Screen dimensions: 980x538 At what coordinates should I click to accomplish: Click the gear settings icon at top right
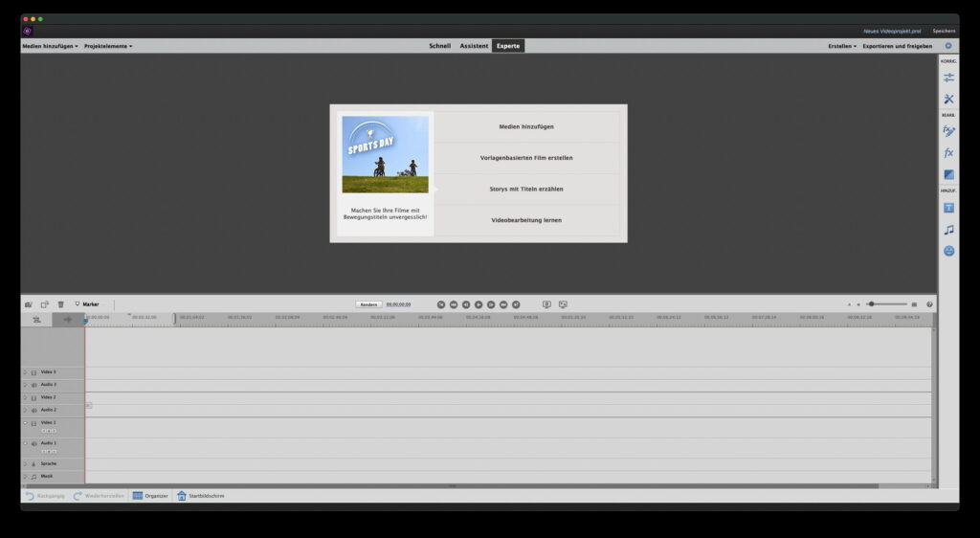click(948, 46)
